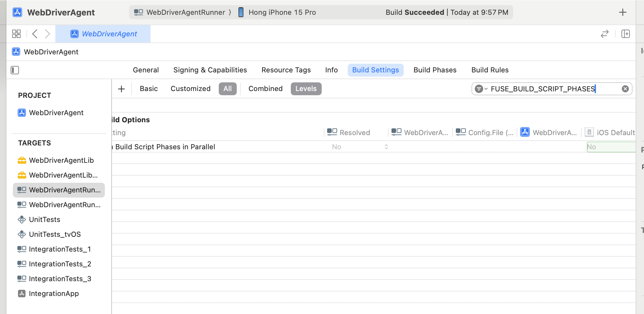Open the Build Rules tab

point(490,70)
